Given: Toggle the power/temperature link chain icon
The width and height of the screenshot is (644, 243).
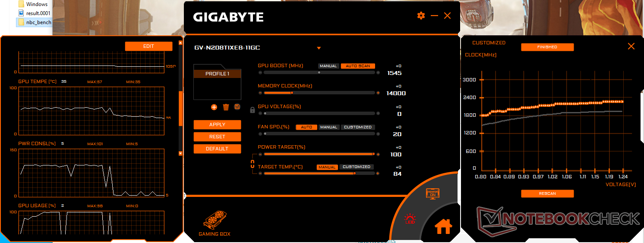Looking at the screenshot, I should [x=253, y=163].
